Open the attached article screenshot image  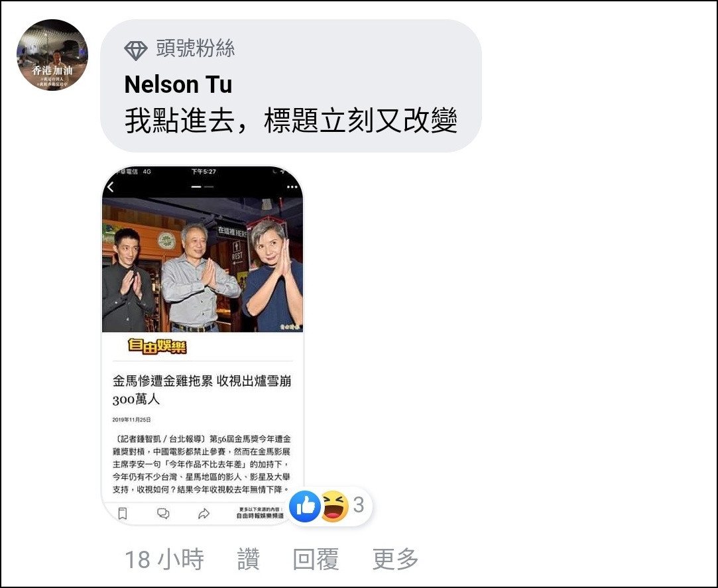[202, 346]
